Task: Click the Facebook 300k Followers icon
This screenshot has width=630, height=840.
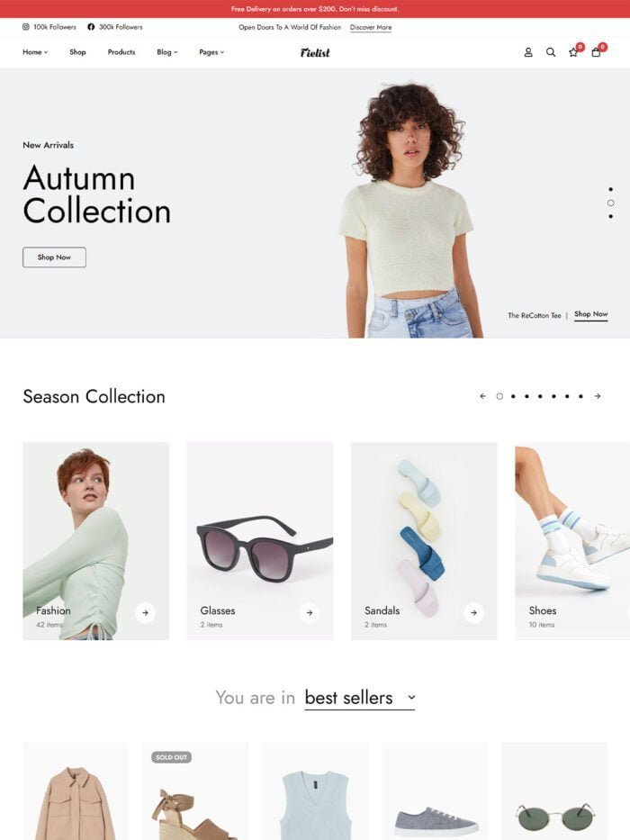Action: point(91,27)
